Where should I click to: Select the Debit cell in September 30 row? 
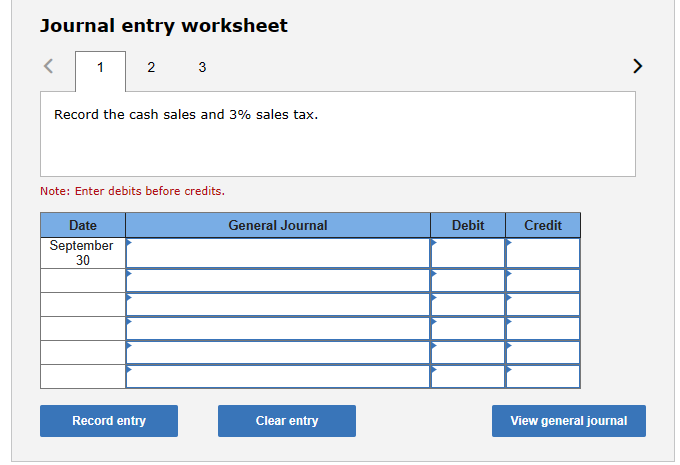pyautogui.click(x=468, y=253)
